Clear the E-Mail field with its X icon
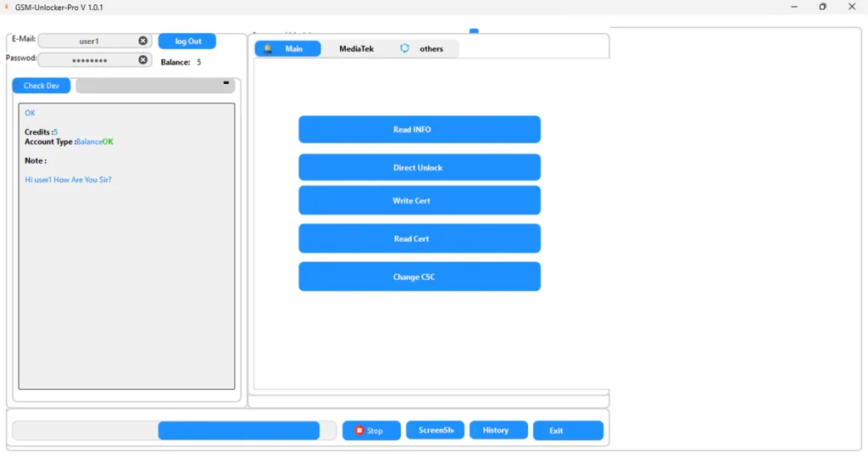This screenshot has height=457, width=868. coord(142,41)
